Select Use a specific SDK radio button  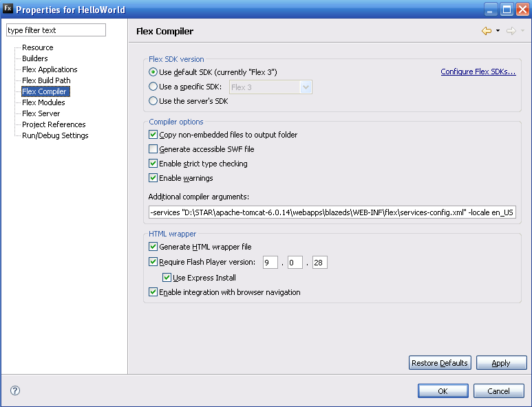point(153,87)
